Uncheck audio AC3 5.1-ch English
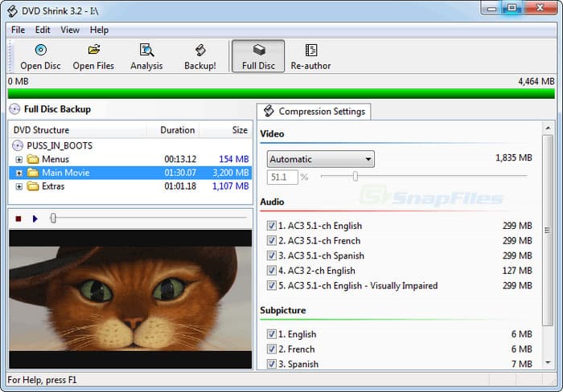Image resolution: width=563 pixels, height=392 pixels. pos(272,226)
